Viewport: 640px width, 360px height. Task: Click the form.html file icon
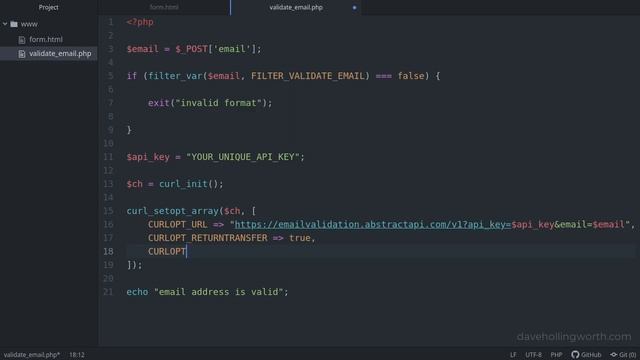(x=22, y=40)
